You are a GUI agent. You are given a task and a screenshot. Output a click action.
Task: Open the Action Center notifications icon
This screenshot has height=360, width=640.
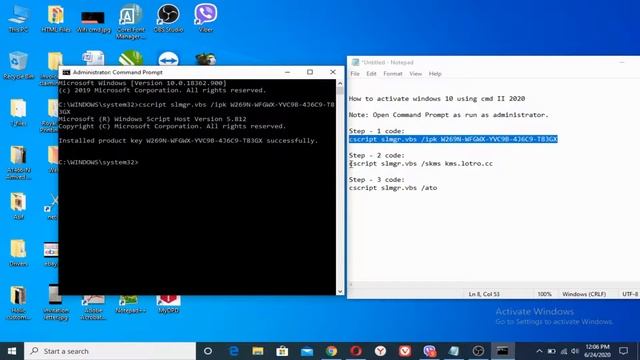pos(623,351)
